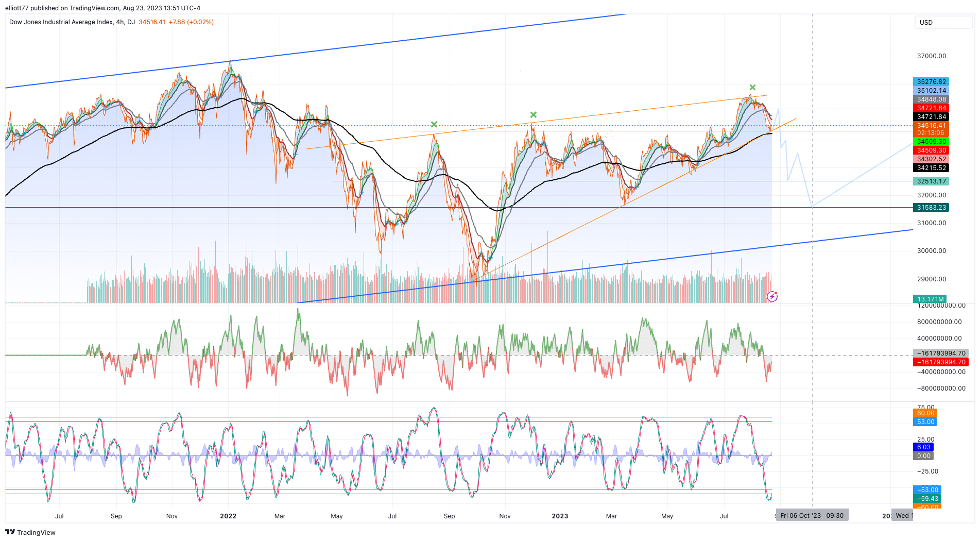Image resolution: width=980 pixels, height=541 pixels.
Task: Click the 13.171M volume label
Action: 930,299
